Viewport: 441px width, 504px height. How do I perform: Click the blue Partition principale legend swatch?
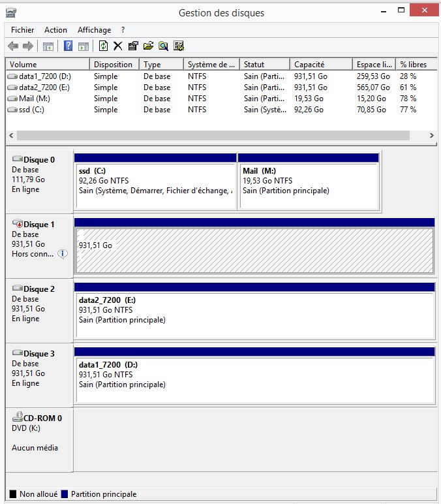[64, 494]
